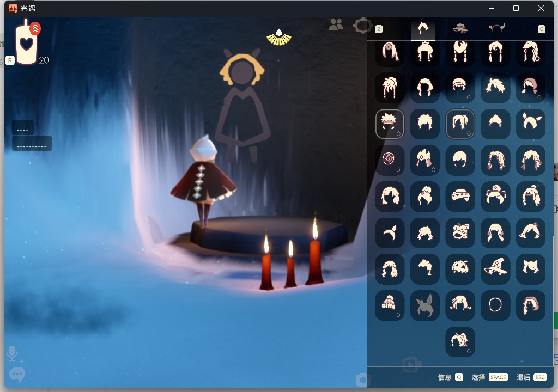The height and width of the screenshot is (392, 558).
Task: Open the settings gear icon
Action: click(362, 26)
